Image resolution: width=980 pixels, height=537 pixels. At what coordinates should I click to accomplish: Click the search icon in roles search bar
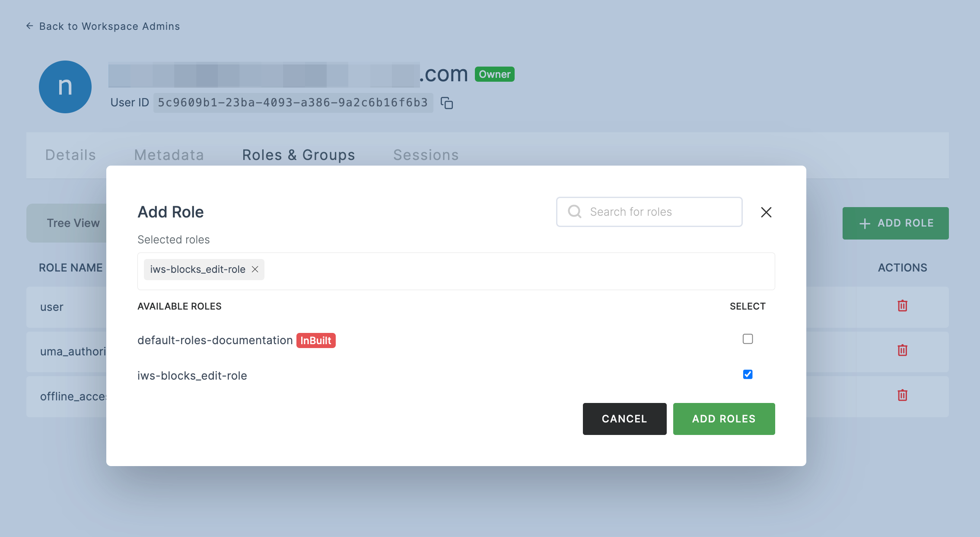pyautogui.click(x=573, y=211)
